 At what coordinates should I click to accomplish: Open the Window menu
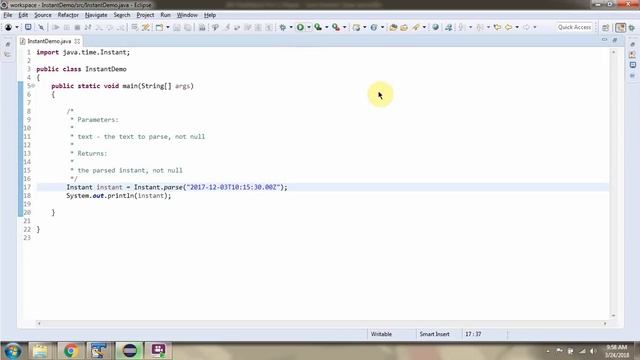[187, 15]
